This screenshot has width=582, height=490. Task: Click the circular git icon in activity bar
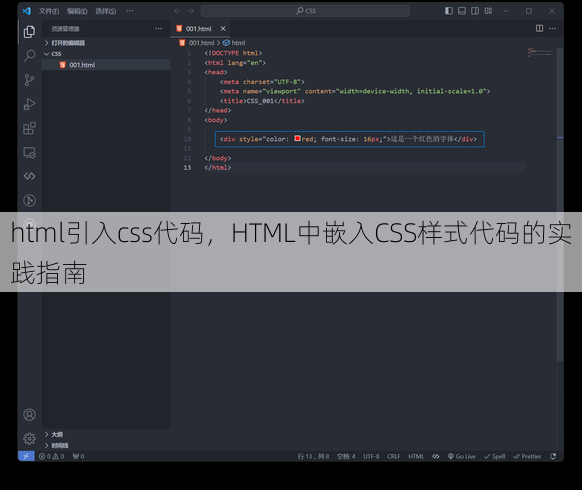(x=29, y=200)
